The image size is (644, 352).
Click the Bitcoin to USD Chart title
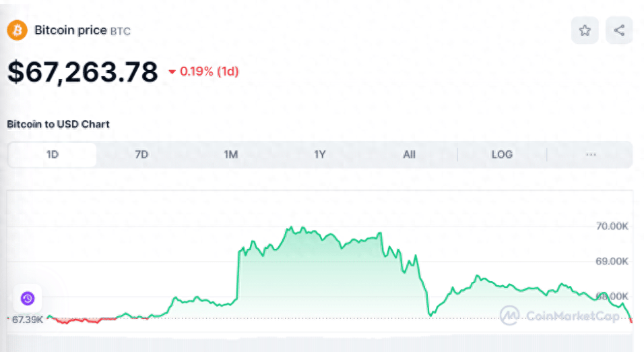(59, 124)
